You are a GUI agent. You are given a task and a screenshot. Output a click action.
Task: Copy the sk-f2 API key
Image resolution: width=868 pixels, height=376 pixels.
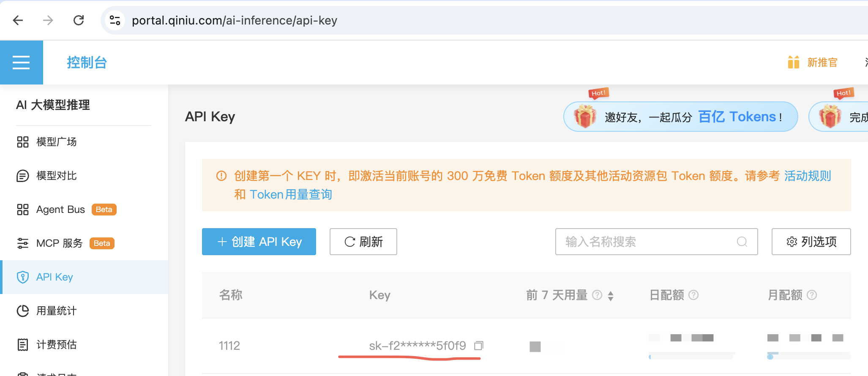click(x=478, y=346)
